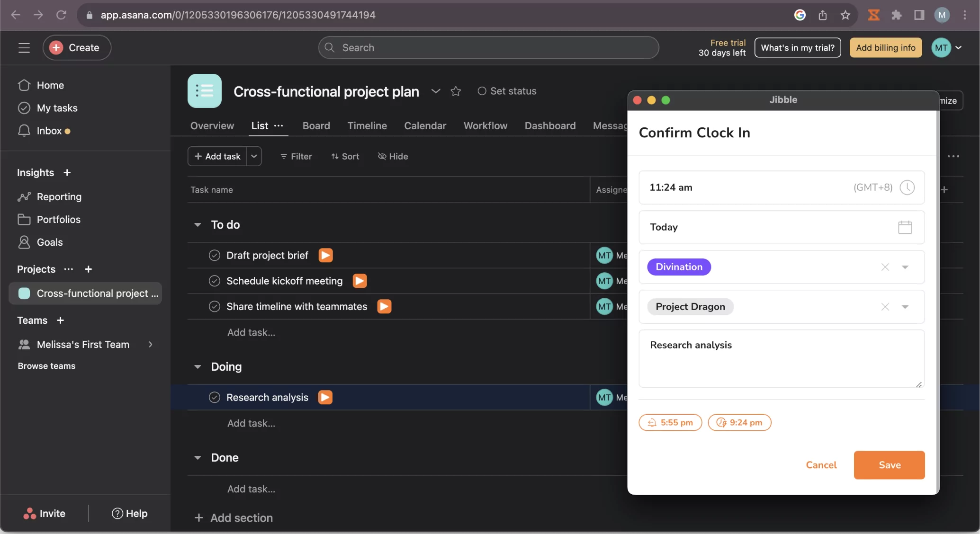Viewport: 980px width, 534px height.
Task: Mark Research analysis task complete
Action: coord(215,397)
